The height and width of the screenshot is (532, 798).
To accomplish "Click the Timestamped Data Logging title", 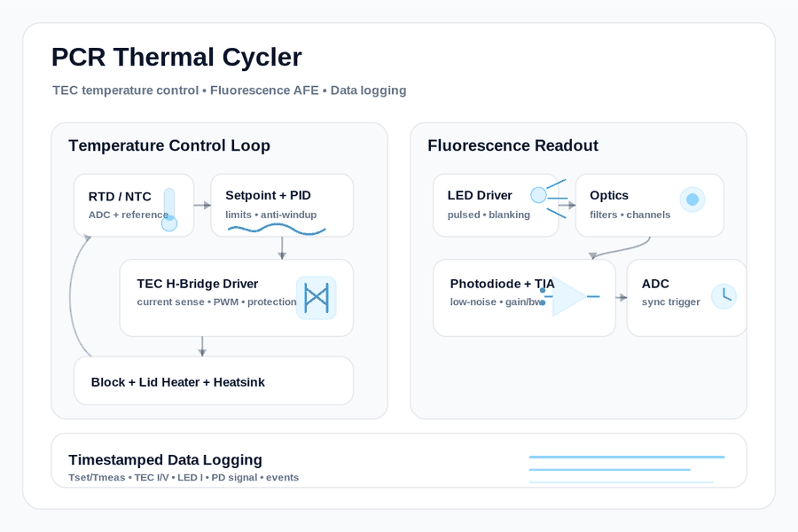I will (166, 459).
